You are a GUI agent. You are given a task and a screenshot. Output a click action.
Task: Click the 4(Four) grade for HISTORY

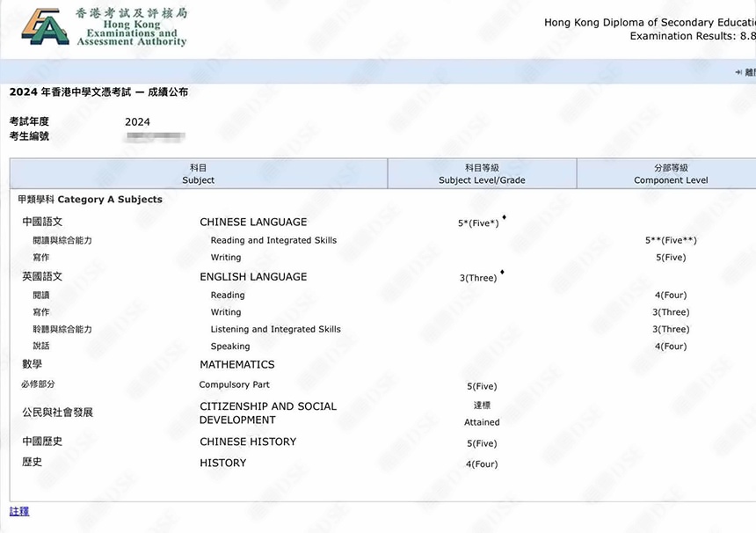pyautogui.click(x=482, y=464)
